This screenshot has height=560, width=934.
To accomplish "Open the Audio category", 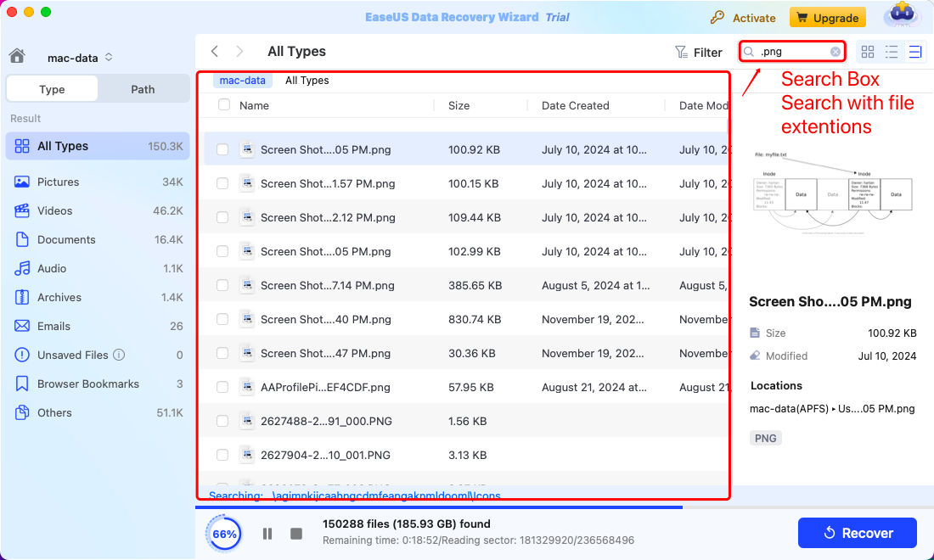I will (x=98, y=268).
